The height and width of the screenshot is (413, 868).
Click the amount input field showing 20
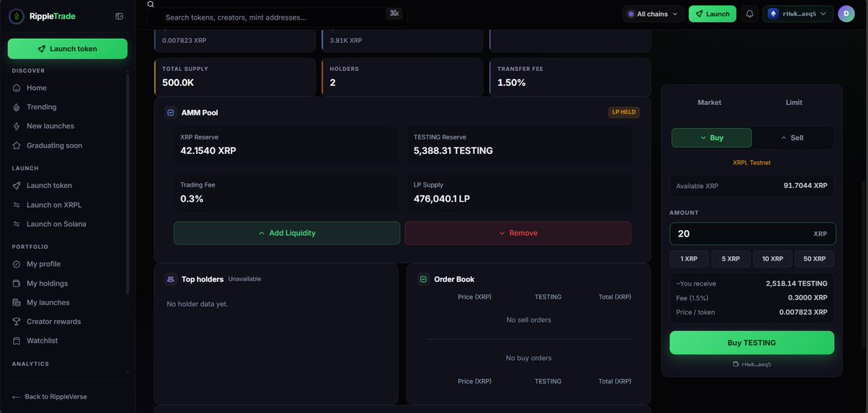[752, 234]
